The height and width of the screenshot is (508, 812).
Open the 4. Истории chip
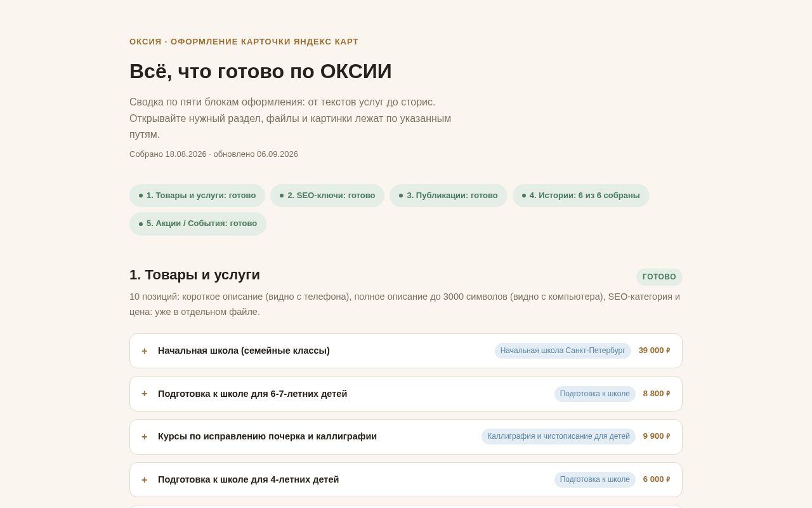point(581,196)
